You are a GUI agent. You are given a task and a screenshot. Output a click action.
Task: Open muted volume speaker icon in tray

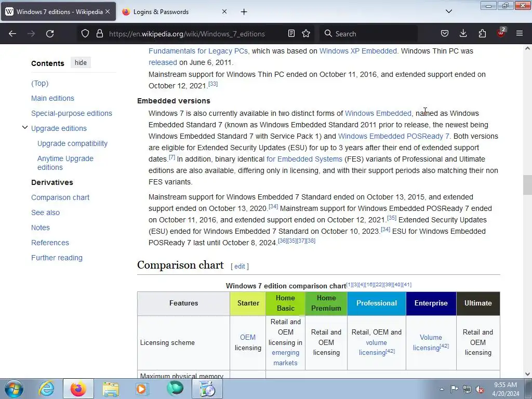click(480, 389)
